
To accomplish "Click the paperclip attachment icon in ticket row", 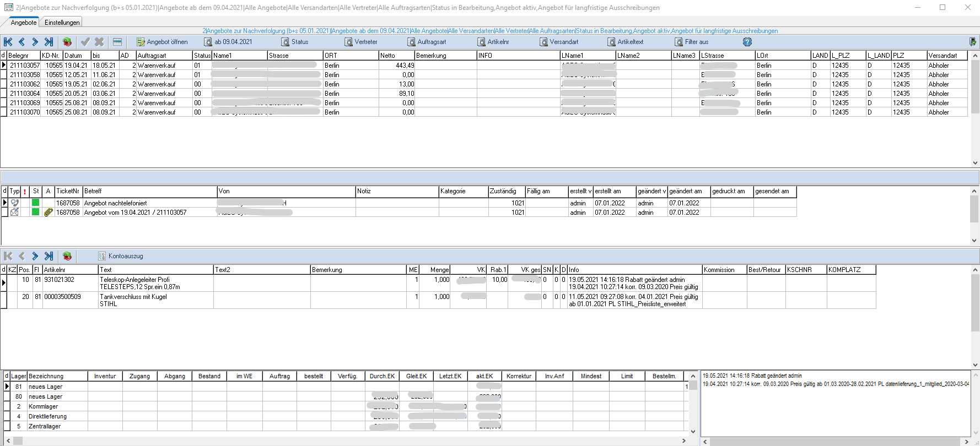I will 49,213.
